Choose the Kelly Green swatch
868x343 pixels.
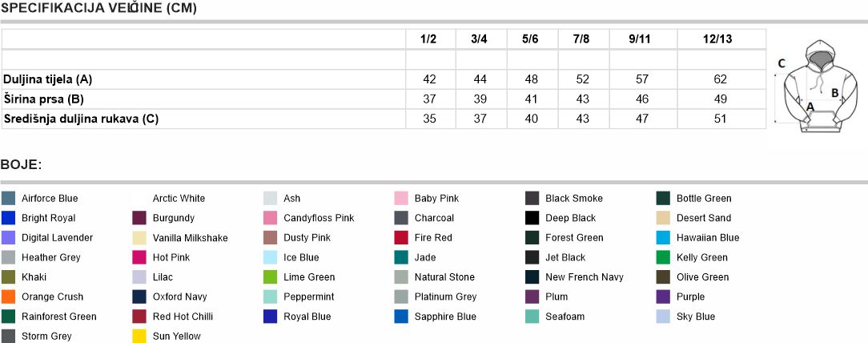click(x=663, y=257)
